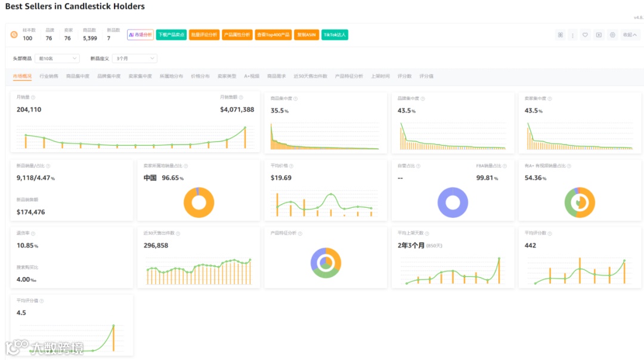
Task: Click the 复制ASIN button
Action: pos(306,35)
